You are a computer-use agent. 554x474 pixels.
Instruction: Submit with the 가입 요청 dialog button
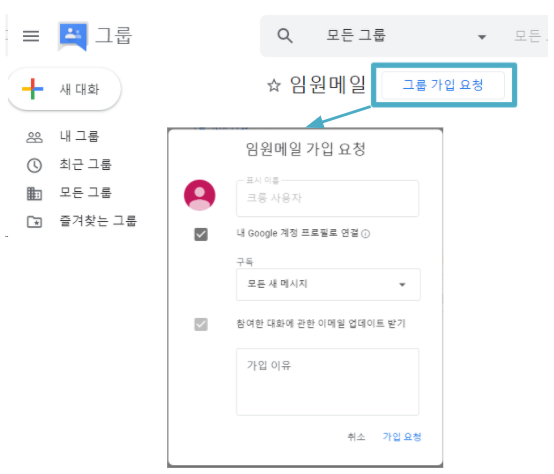pyautogui.click(x=402, y=437)
